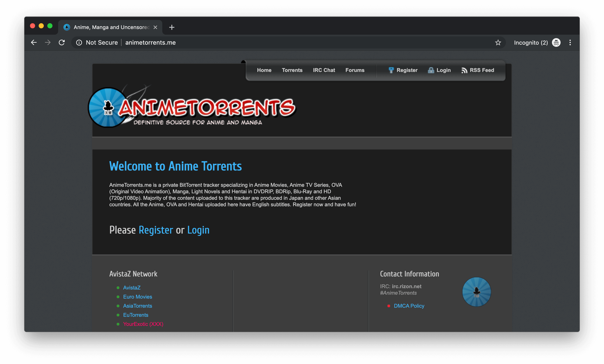Click the Contact Information heading
The width and height of the screenshot is (604, 364).
[409, 274]
